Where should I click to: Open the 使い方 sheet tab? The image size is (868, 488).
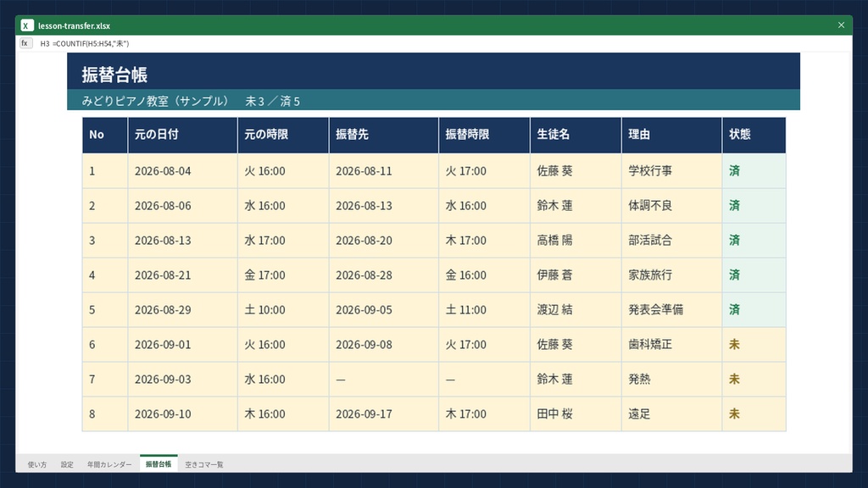(x=37, y=464)
